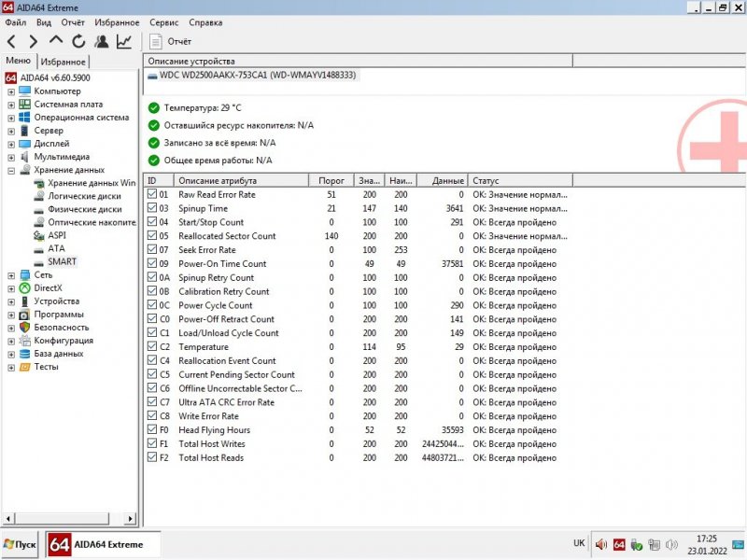Collapse the Хранение данных tree node
Image resolution: width=747 pixels, height=560 pixels.
click(x=11, y=170)
